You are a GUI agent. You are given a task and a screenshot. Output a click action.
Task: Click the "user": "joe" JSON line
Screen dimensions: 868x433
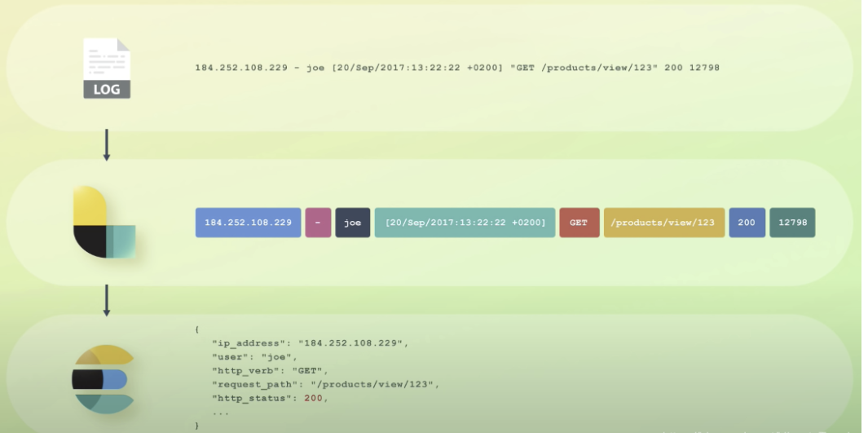(254, 357)
